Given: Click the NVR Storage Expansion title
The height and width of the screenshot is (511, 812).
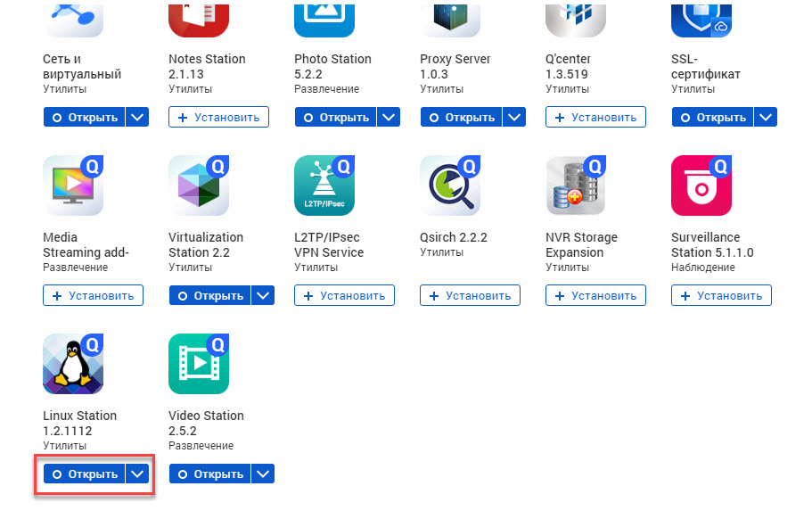Looking at the screenshot, I should click(x=581, y=244).
